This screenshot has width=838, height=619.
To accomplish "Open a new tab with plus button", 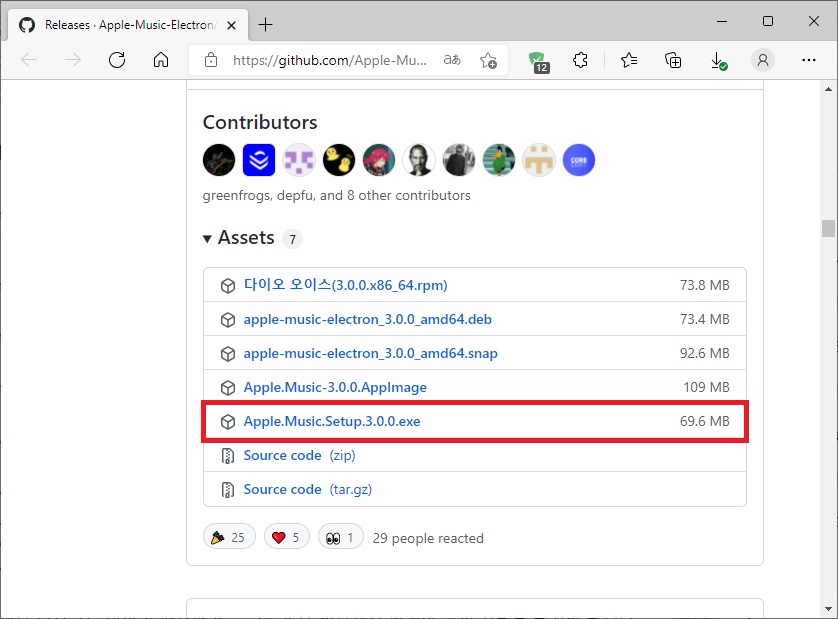I will click(x=265, y=25).
